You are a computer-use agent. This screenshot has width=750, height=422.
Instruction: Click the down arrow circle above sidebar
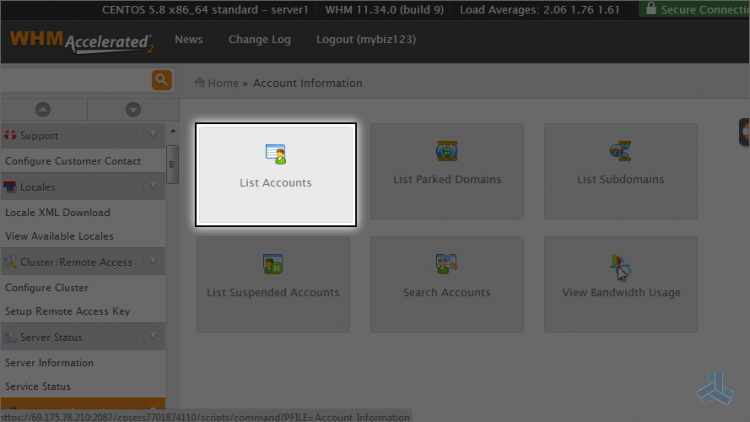[133, 110]
